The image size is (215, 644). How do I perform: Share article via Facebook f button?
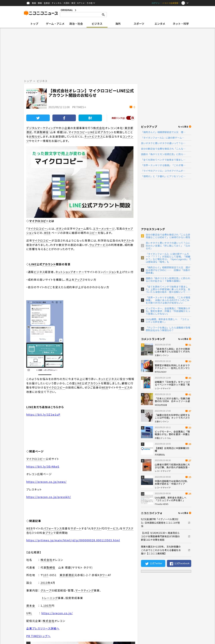pyautogui.click(x=64, y=118)
